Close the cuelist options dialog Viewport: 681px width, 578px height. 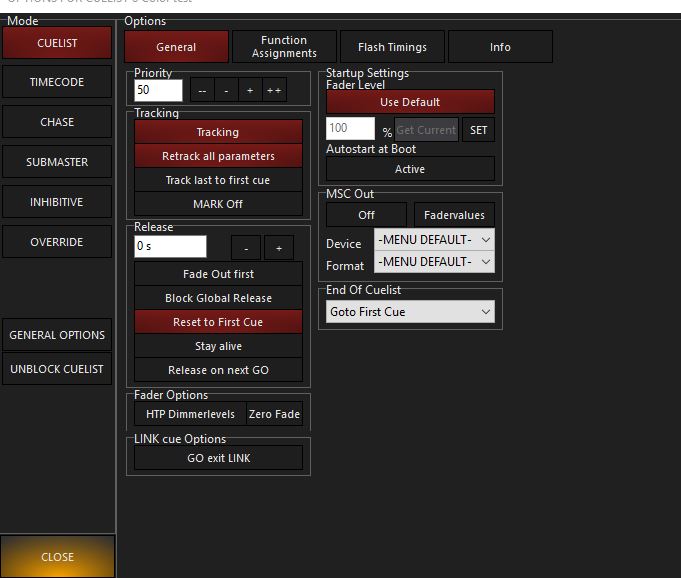[x=57, y=557]
